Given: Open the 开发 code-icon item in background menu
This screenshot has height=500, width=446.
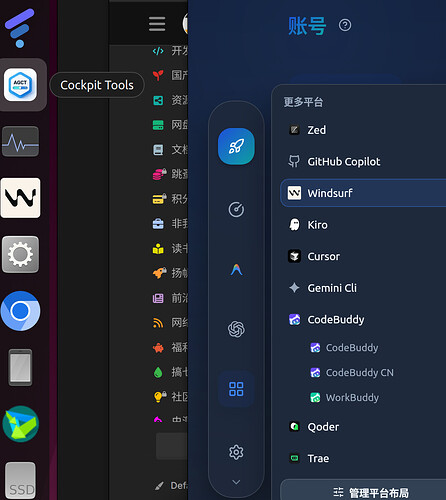Looking at the screenshot, I should (x=170, y=51).
